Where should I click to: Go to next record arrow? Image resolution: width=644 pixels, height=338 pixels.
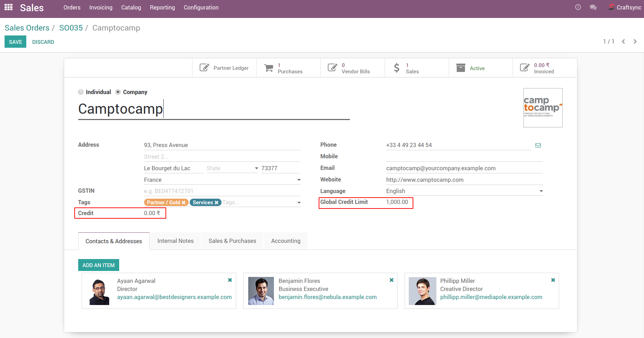[x=635, y=42]
